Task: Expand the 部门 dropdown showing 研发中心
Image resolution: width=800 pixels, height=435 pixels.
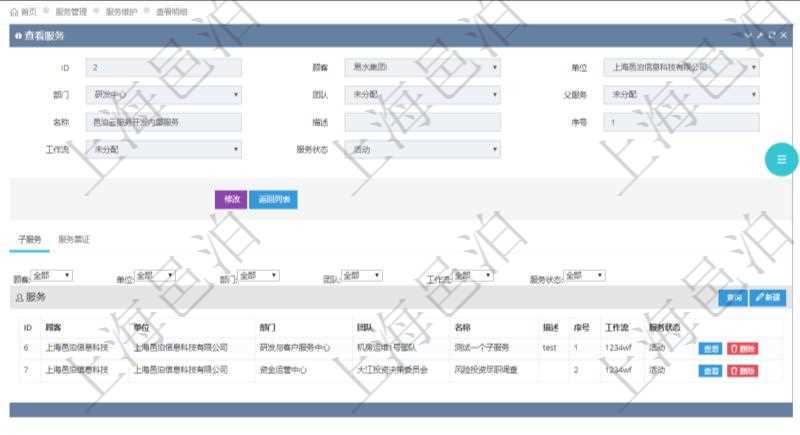Action: point(164,95)
